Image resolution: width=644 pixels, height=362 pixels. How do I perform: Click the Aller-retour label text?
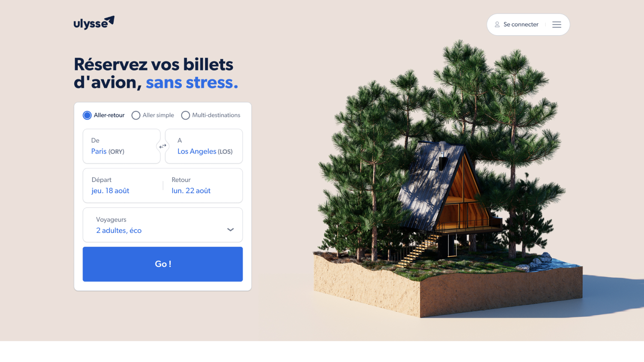click(109, 115)
